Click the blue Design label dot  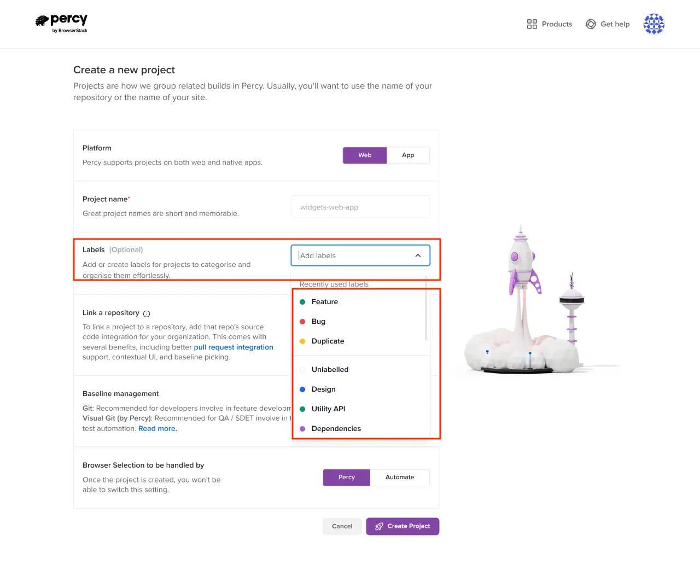(302, 389)
